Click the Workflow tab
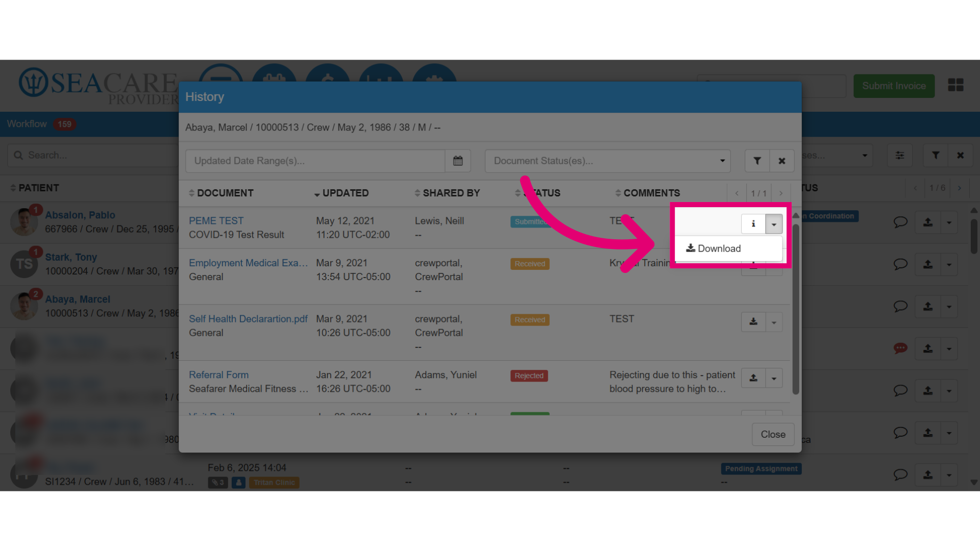Image resolution: width=980 pixels, height=551 pixels. point(41,124)
